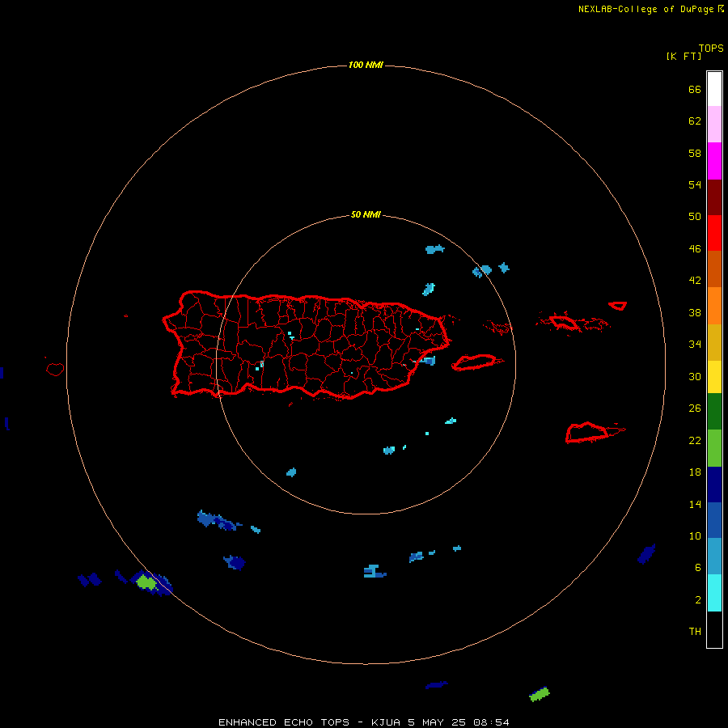Click the "10" legend value

(695, 535)
